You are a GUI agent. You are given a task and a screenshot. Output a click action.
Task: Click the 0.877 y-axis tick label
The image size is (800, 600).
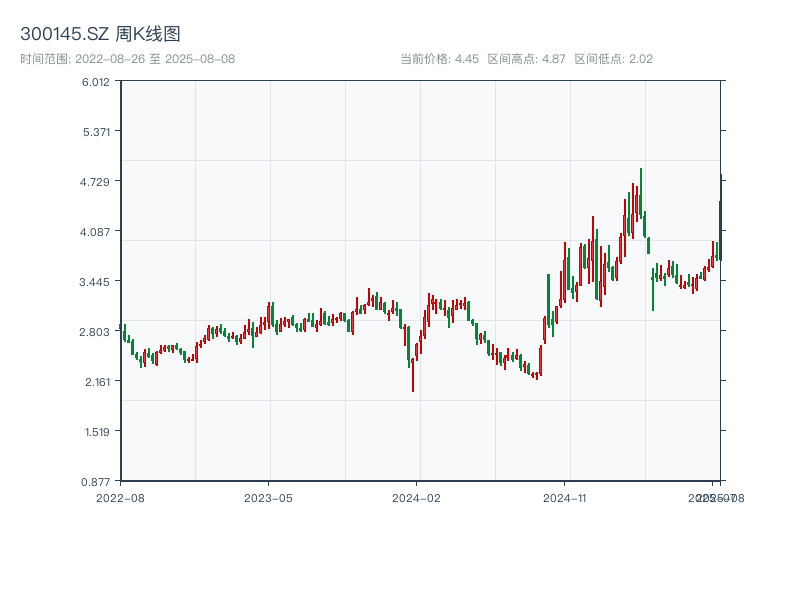[x=96, y=481]
